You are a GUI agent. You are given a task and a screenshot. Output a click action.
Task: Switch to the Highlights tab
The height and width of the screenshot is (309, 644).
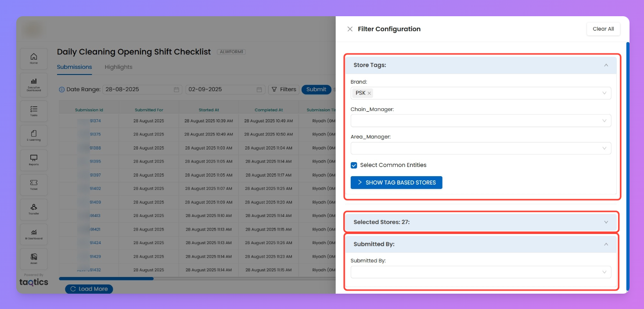coord(119,67)
